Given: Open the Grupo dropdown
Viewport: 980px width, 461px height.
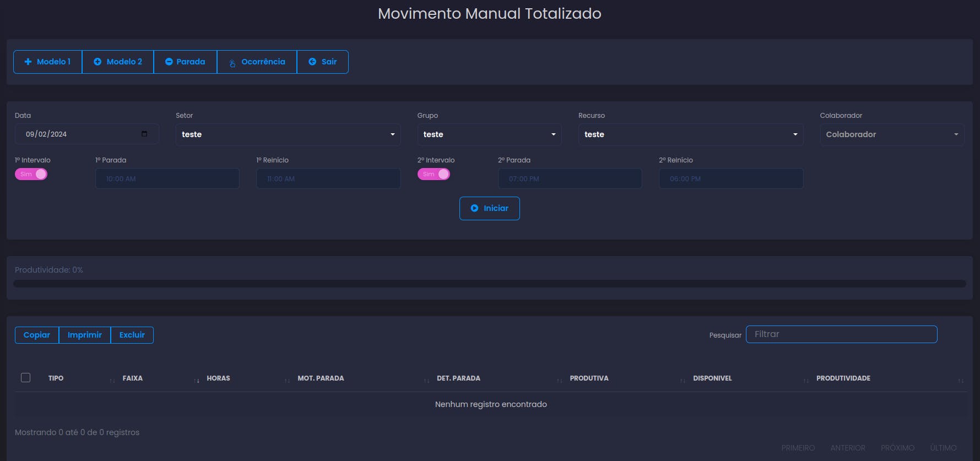Looking at the screenshot, I should [489, 134].
